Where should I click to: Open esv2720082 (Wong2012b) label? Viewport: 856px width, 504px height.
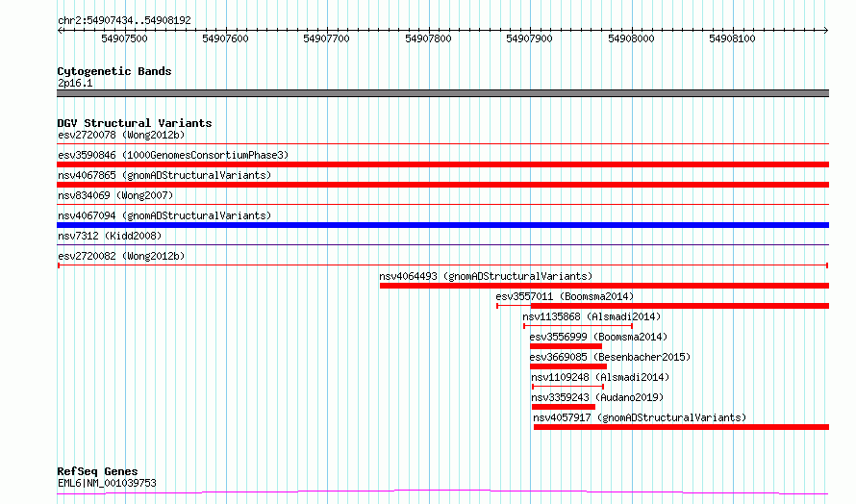point(121,256)
